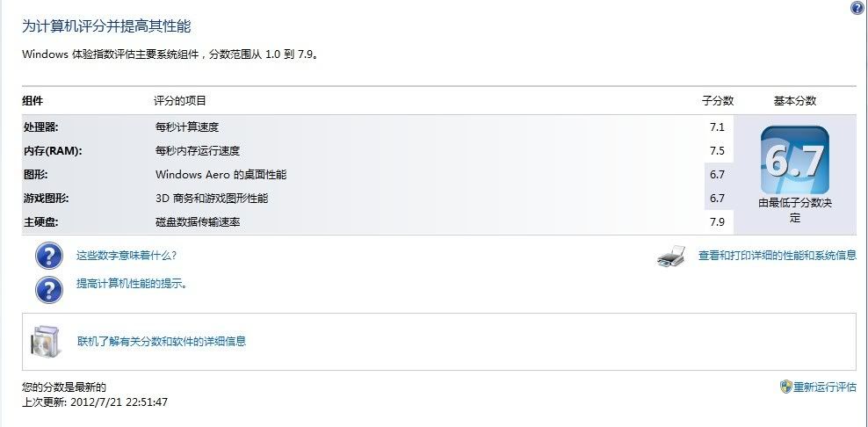Click the 游戏图形 subscore 6.7

click(x=717, y=199)
